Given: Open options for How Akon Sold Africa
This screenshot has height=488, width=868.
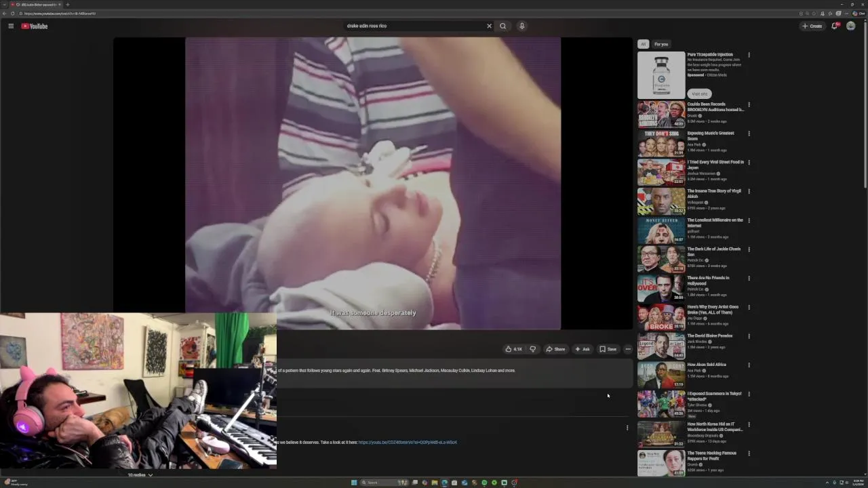Looking at the screenshot, I should pyautogui.click(x=749, y=365).
